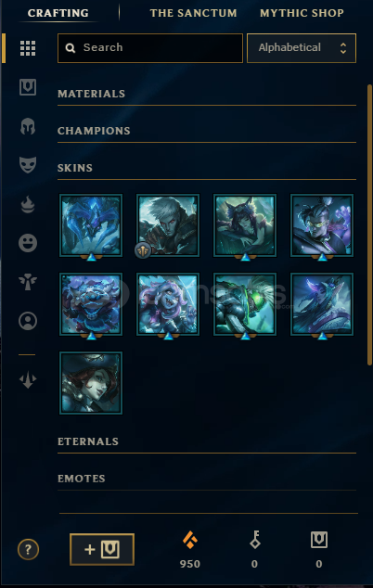Open the Mythic Shop tab
The height and width of the screenshot is (588, 373).
pos(302,13)
